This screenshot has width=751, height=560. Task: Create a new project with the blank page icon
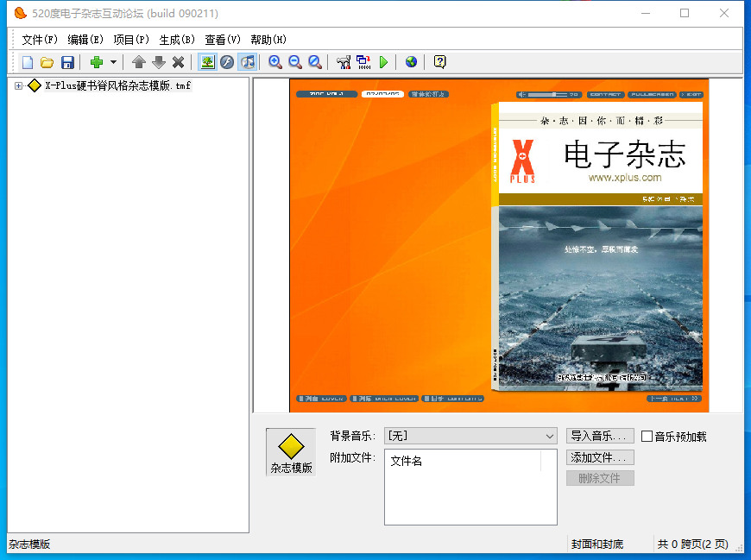click(x=28, y=62)
